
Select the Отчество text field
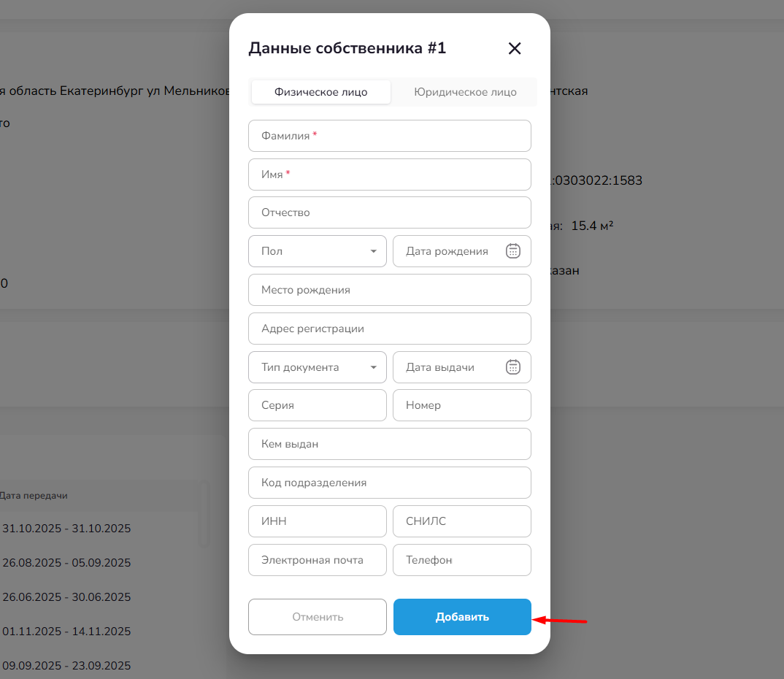click(x=390, y=212)
